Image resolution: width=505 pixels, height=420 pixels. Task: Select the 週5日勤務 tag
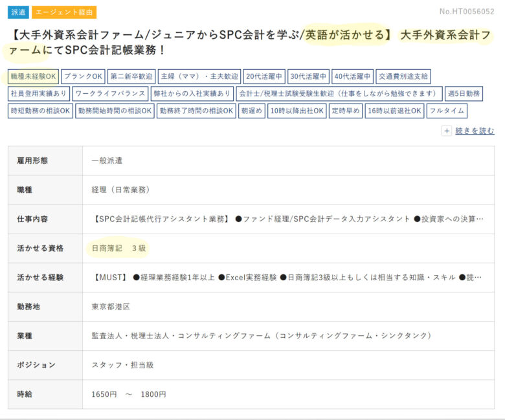tap(464, 94)
